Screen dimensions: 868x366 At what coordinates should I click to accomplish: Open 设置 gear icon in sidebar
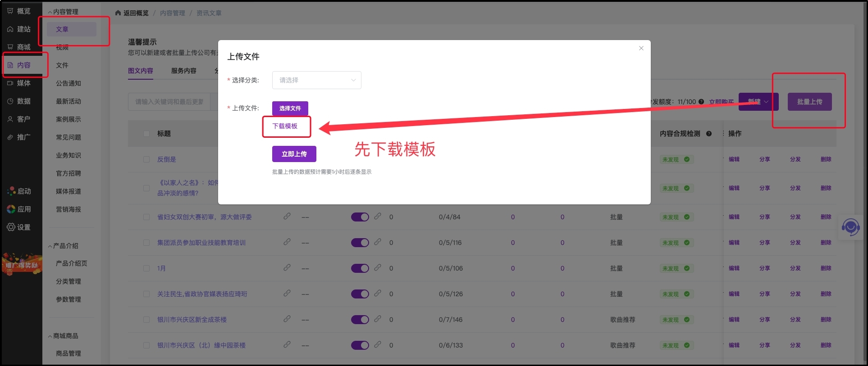pos(11,227)
